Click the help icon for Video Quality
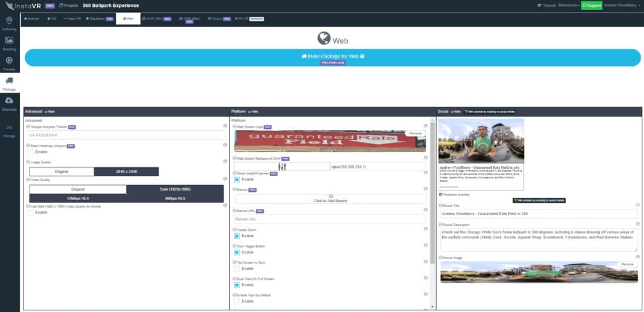644x312 pixels. [225, 179]
